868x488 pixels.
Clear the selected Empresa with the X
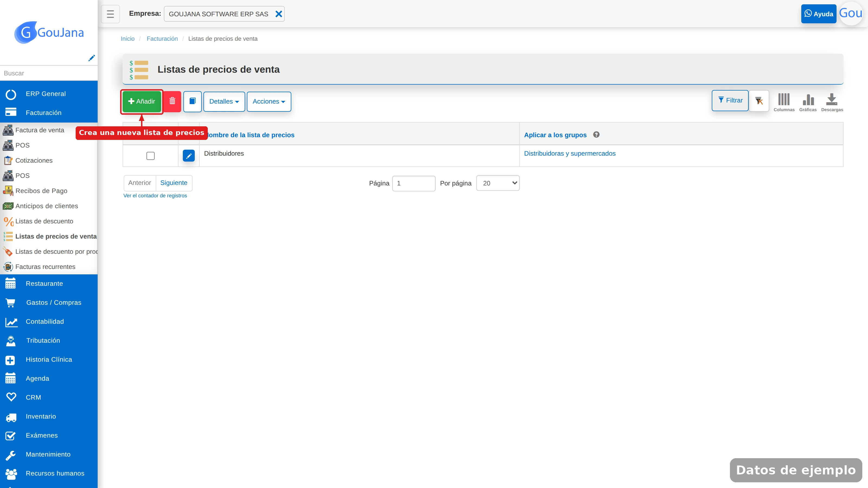[279, 14]
